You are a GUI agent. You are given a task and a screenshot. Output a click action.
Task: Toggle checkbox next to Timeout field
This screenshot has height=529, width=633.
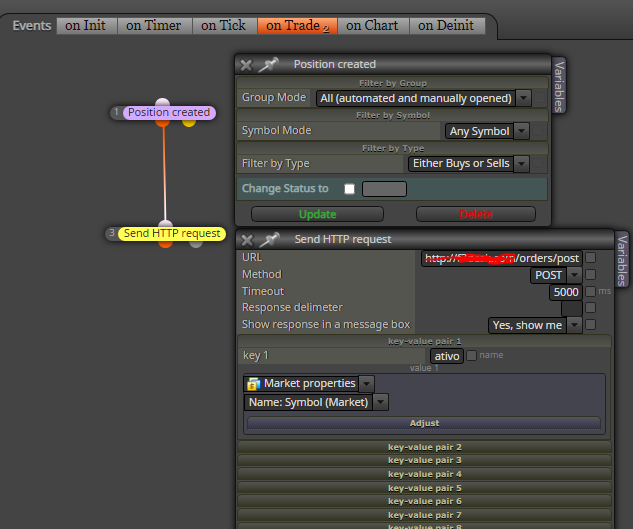coord(590,291)
